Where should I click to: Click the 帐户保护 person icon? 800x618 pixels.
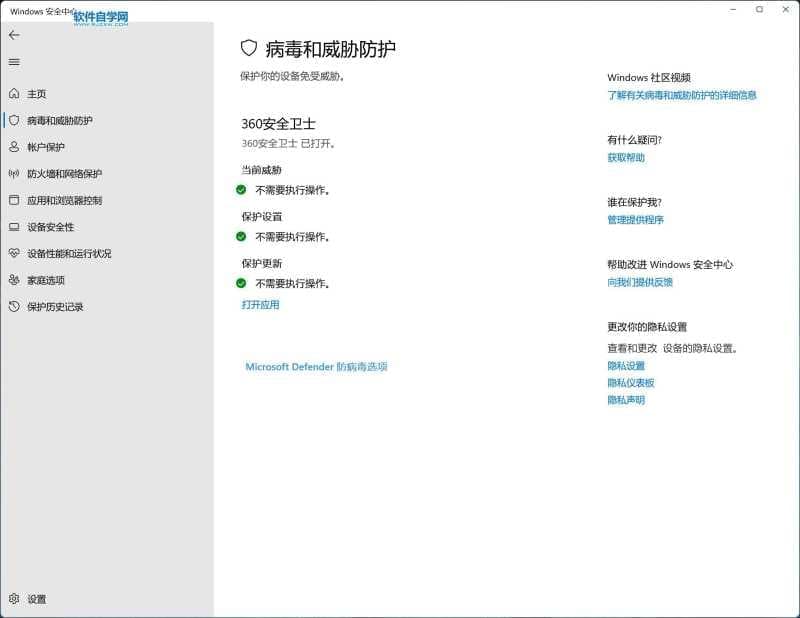coord(14,147)
